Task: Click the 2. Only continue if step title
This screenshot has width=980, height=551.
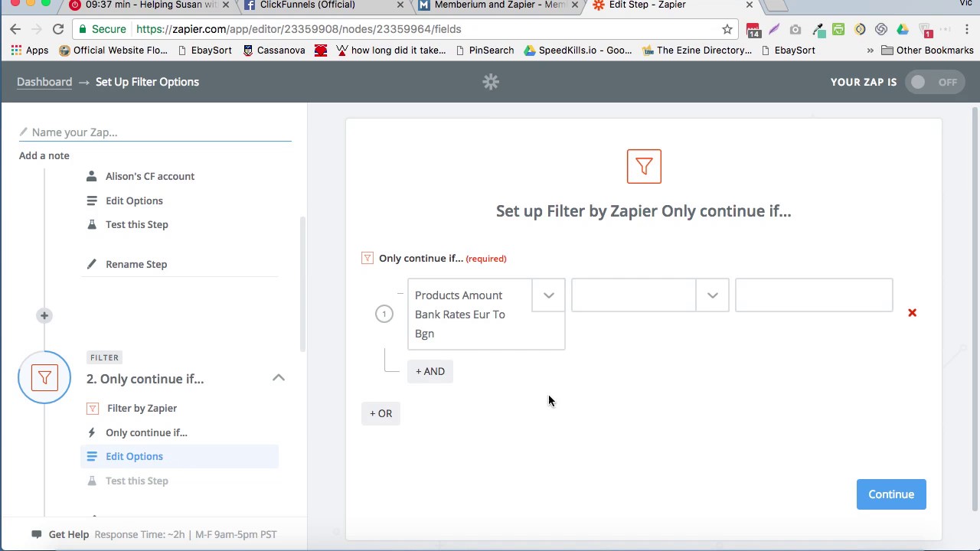Action: (145, 379)
